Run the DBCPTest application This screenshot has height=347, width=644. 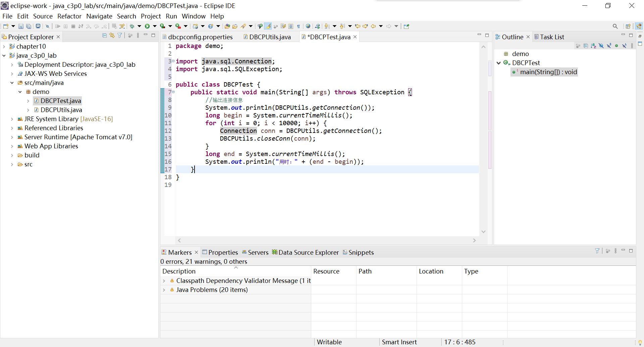tap(148, 26)
